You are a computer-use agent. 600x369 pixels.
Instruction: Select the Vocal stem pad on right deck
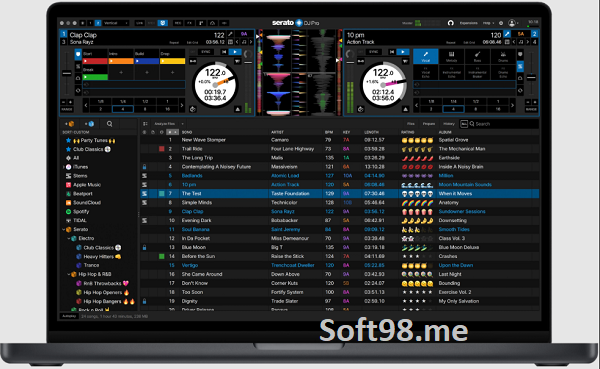tap(426, 57)
